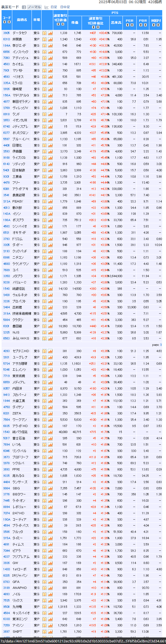The image size is (166, 644).
Task: Open the chart icon for SHIFT row
Action: point(50,632)
